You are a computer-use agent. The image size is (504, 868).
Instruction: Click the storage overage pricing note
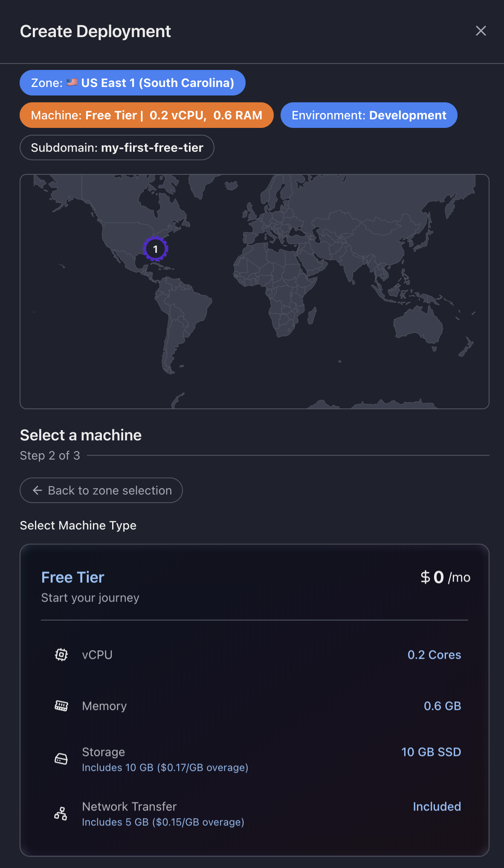165,767
